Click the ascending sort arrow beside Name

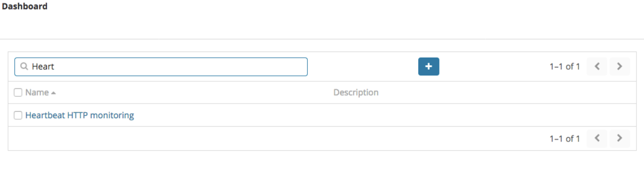tap(54, 93)
